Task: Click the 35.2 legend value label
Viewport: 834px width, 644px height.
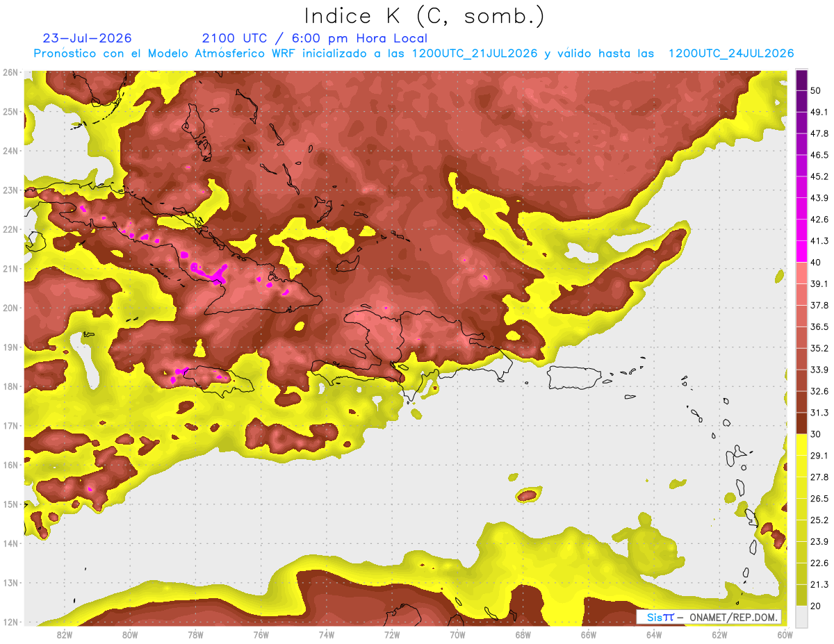Action: [x=819, y=348]
